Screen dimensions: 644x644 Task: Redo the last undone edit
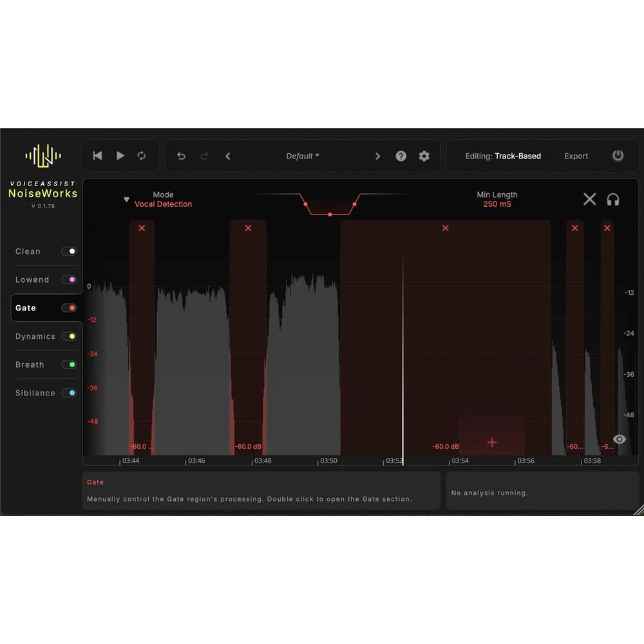click(x=204, y=156)
